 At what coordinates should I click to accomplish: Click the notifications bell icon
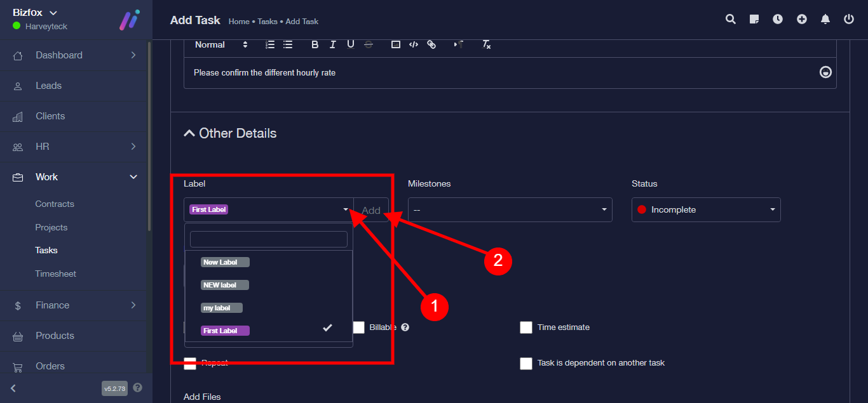click(x=825, y=19)
